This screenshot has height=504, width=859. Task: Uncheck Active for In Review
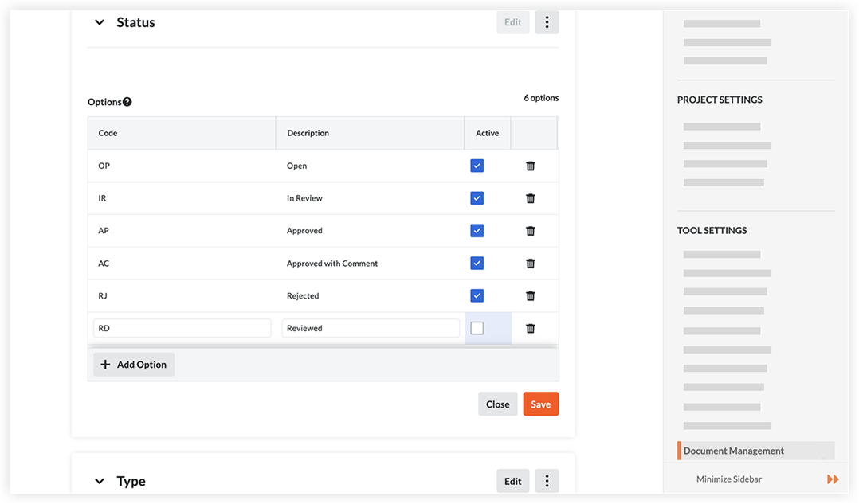tap(477, 198)
